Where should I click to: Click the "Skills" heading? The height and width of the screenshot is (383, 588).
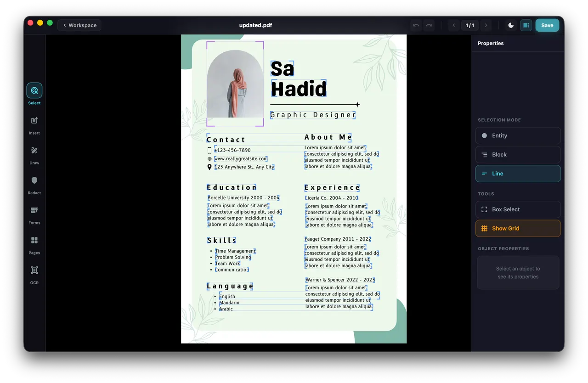pos(221,240)
